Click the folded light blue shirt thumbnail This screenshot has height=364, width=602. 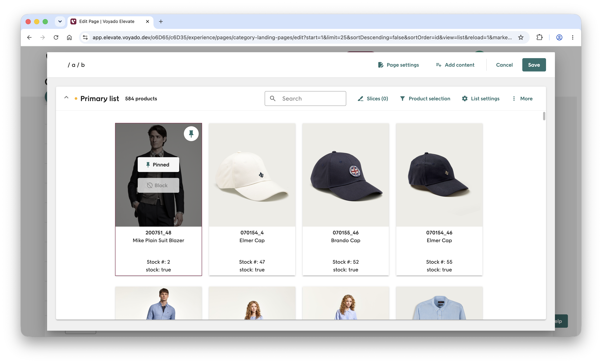[439, 303]
